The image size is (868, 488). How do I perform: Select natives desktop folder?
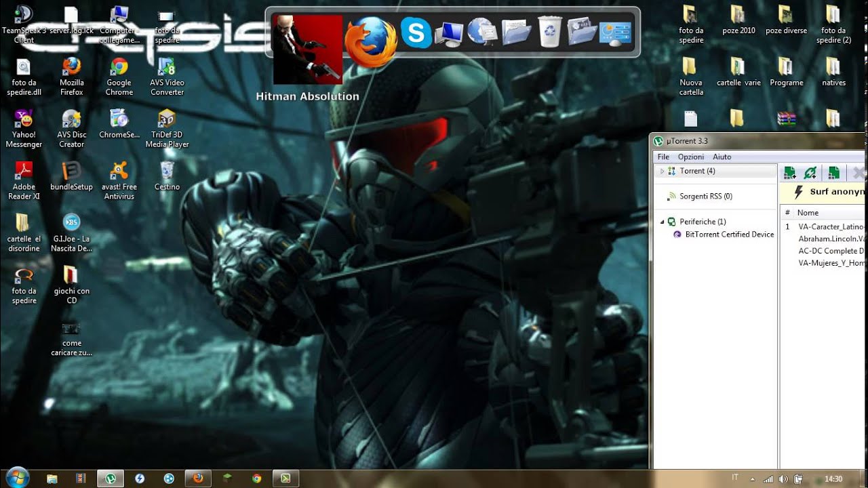click(833, 73)
